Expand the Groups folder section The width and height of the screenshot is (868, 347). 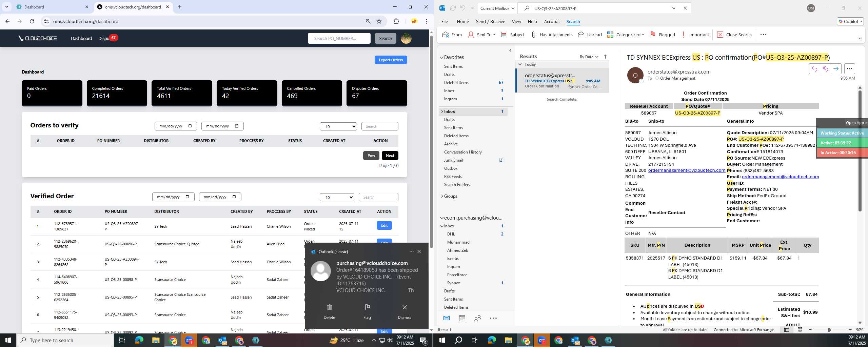(442, 196)
